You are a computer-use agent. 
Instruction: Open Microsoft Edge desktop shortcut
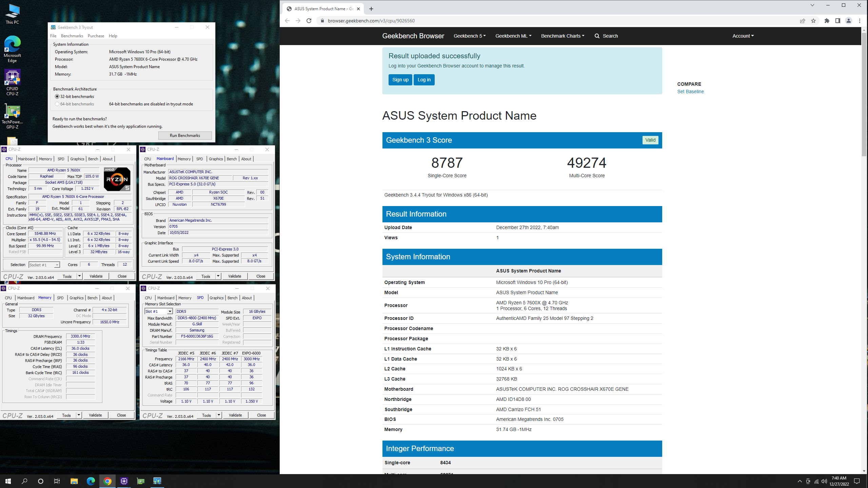(x=12, y=49)
